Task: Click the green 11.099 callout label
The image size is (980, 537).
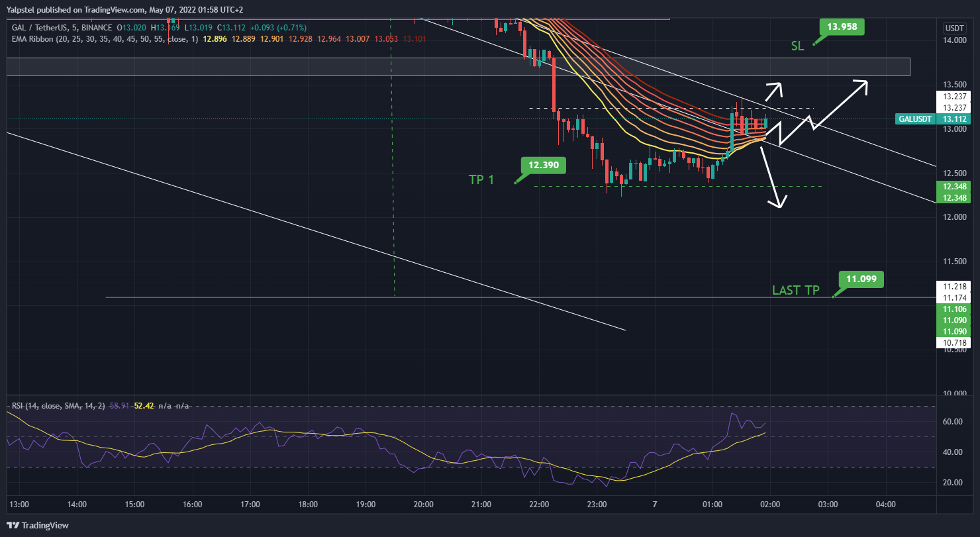Action: point(861,279)
